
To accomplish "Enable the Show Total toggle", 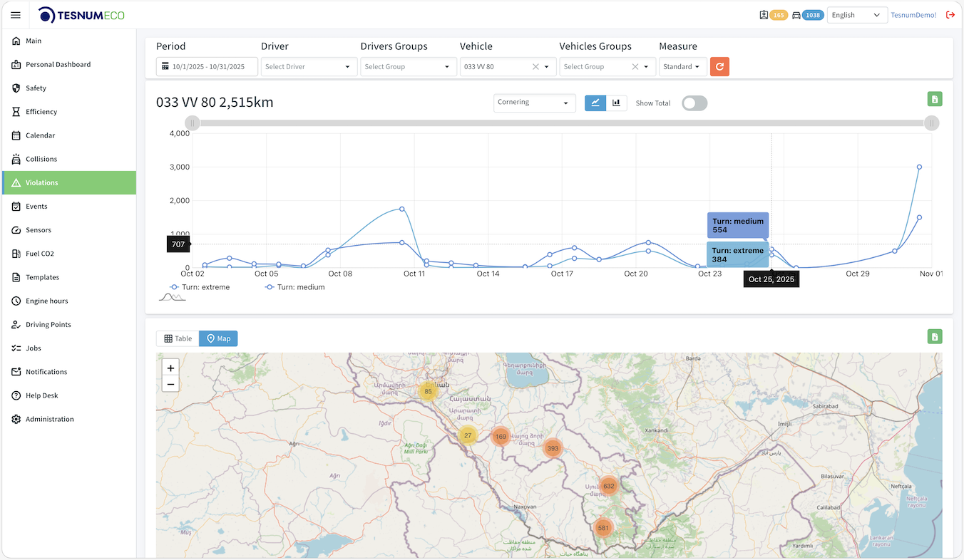I will point(692,103).
